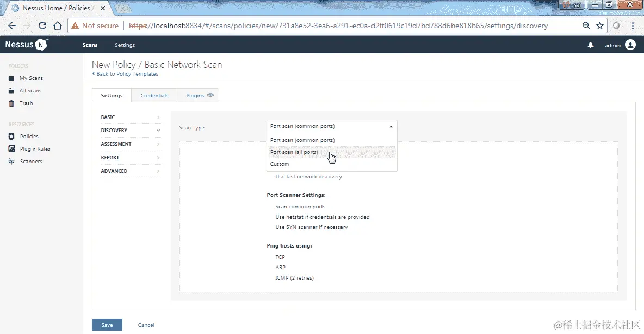Screen dimensions: 644x334
Task: Click the 'TCP' ping entry
Action: tap(280, 257)
